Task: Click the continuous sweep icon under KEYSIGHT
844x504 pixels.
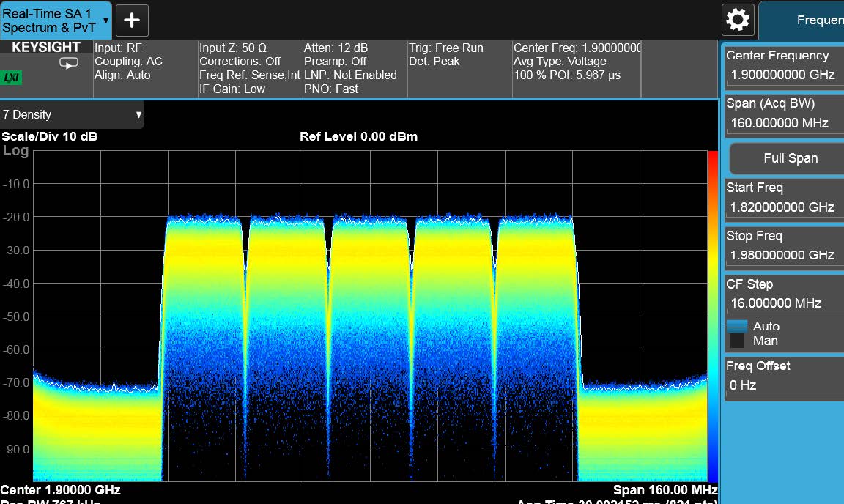Action: pos(68,64)
